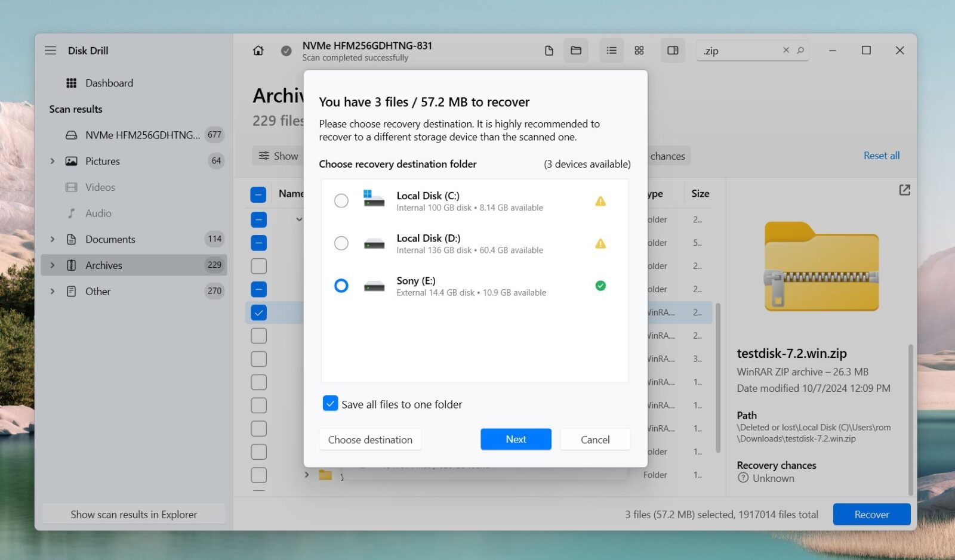Switch results to grid view
Image resolution: width=955 pixels, height=560 pixels.
click(639, 51)
